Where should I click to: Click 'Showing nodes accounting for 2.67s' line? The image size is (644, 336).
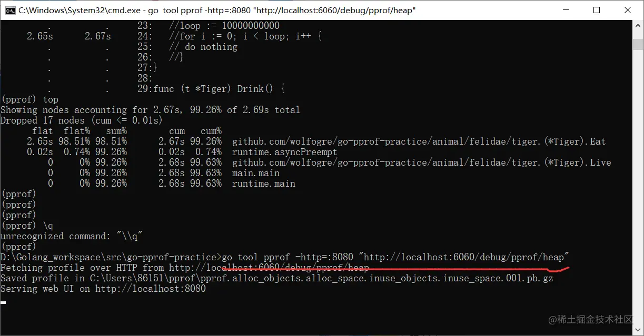click(150, 110)
